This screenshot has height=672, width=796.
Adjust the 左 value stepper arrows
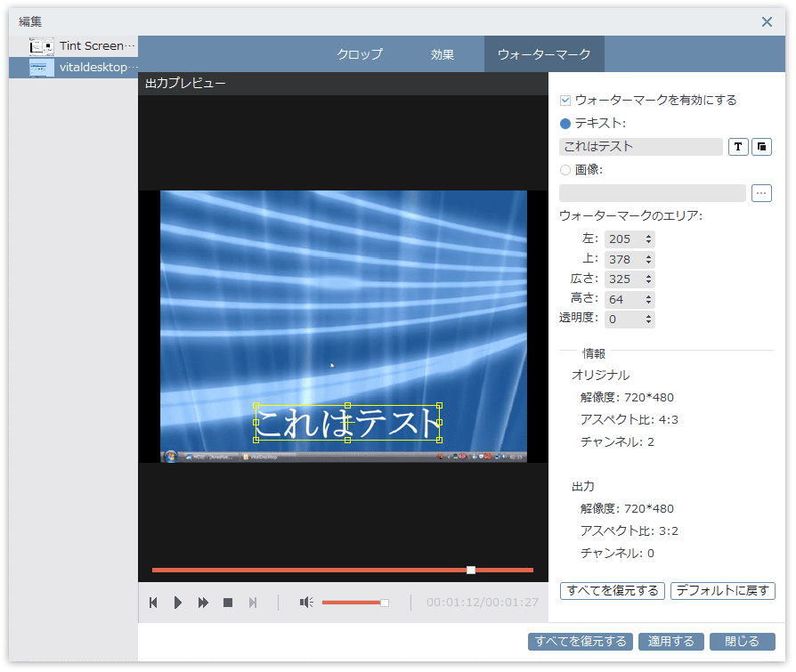pos(648,239)
